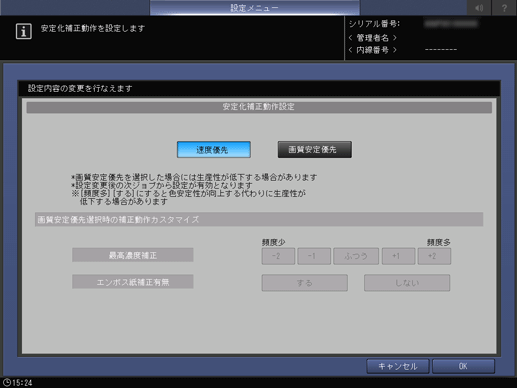The image size is (517, 388).
Task: Select 画質安定優先 mode
Action: point(314,150)
